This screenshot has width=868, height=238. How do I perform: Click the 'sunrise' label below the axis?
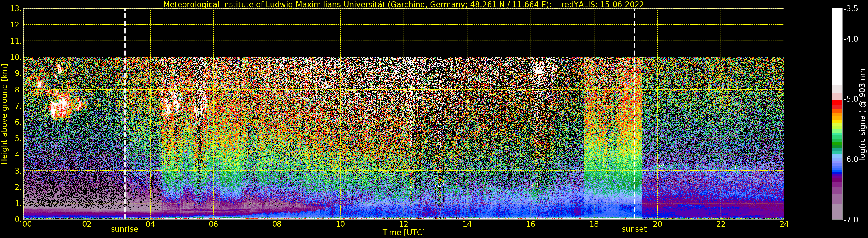pyautogui.click(x=125, y=229)
